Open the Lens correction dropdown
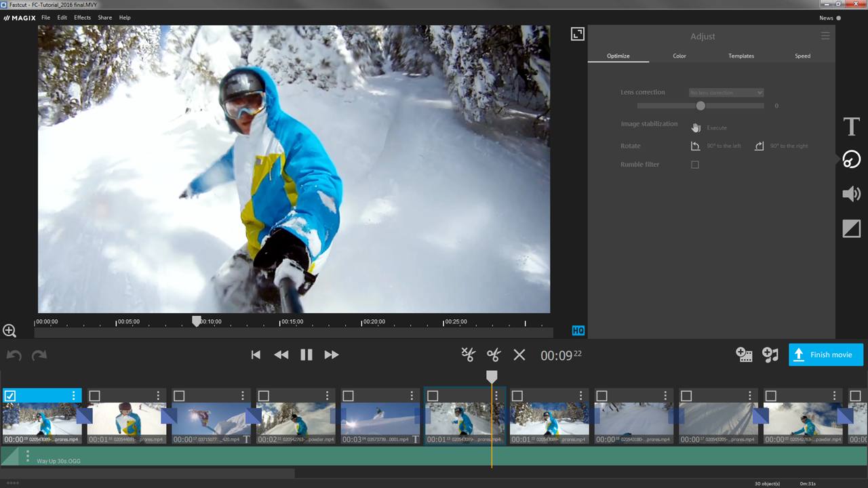The image size is (868, 488). (x=726, y=92)
